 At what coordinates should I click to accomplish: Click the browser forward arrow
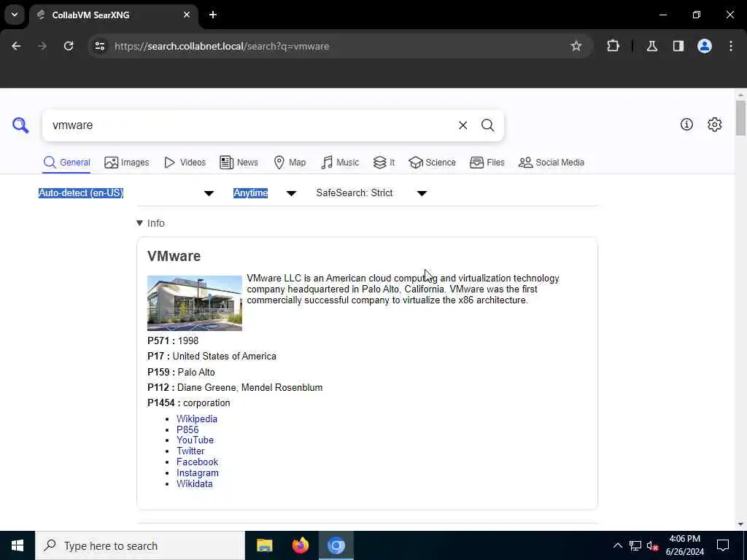point(42,46)
